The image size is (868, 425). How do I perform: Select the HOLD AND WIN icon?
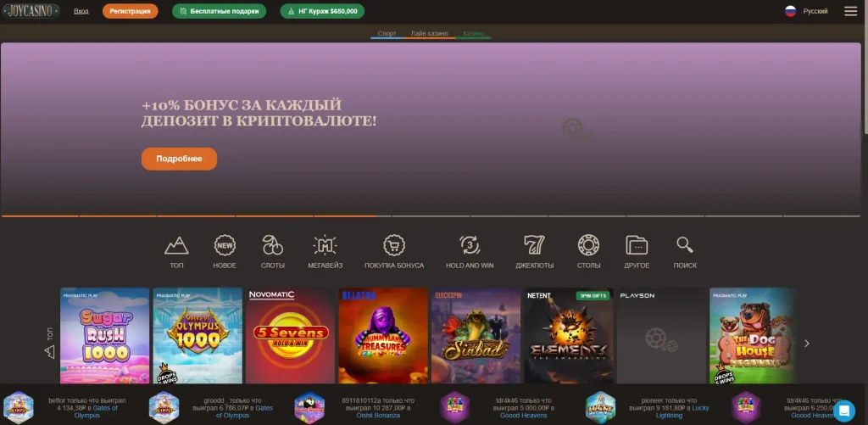(470, 245)
